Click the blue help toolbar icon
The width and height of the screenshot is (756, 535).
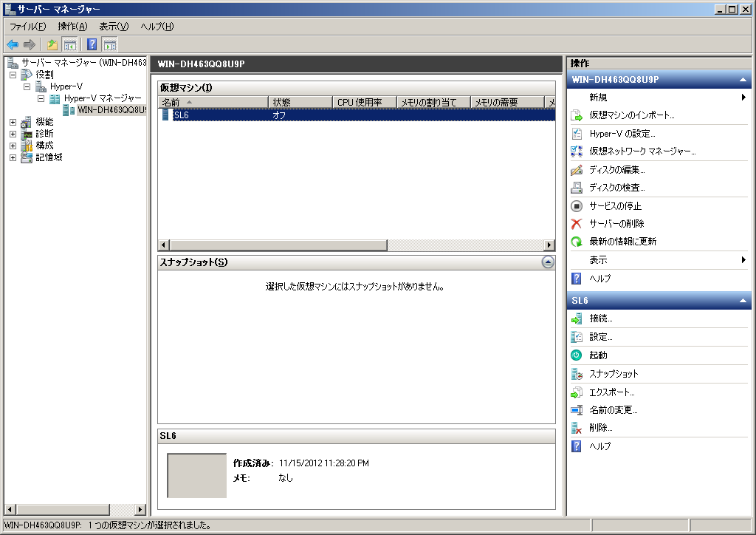click(92, 44)
